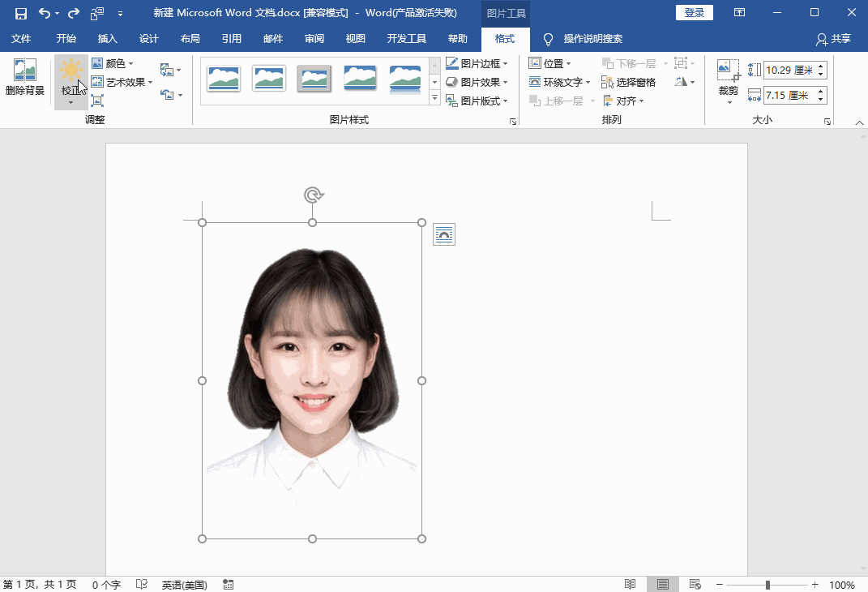This screenshot has height=592, width=868.
Task: Switch to the Insert (插入) tab
Action: pyautogui.click(x=108, y=39)
